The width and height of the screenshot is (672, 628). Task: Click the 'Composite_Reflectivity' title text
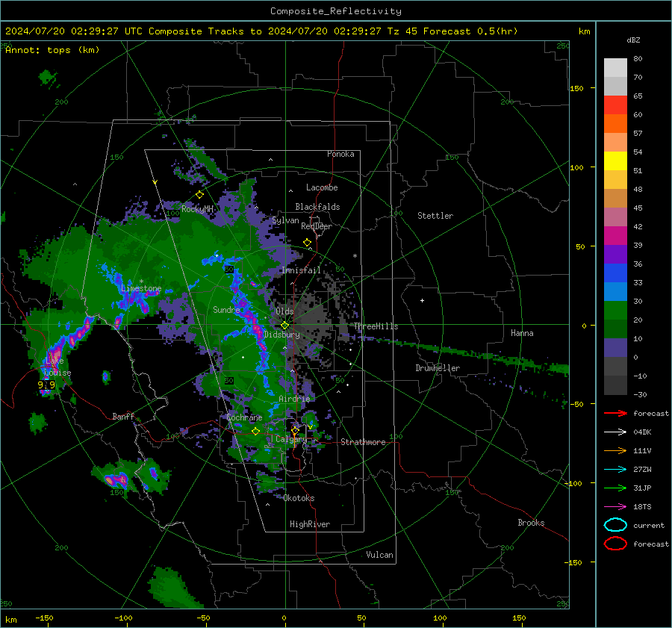pyautogui.click(x=336, y=11)
